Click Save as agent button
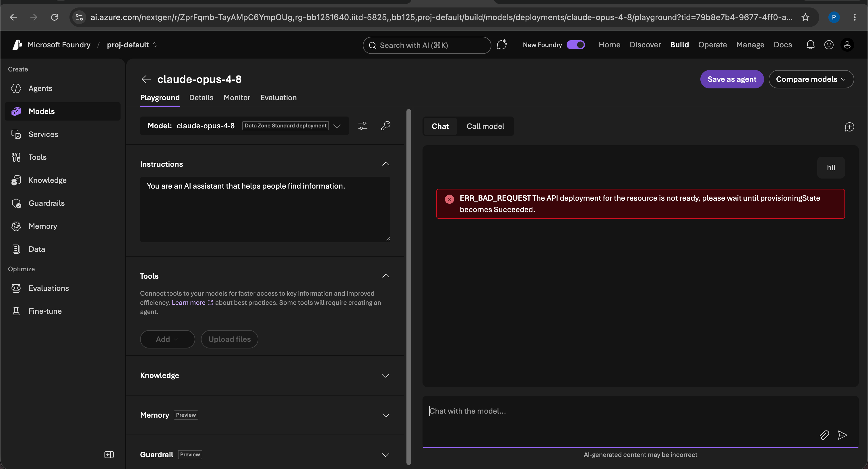Image resolution: width=868 pixels, height=469 pixels. [732, 79]
